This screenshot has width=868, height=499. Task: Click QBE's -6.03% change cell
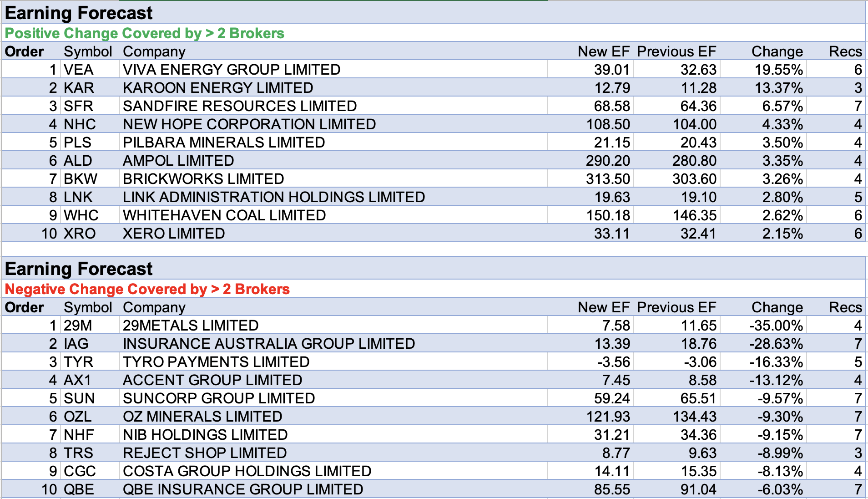tap(780, 489)
